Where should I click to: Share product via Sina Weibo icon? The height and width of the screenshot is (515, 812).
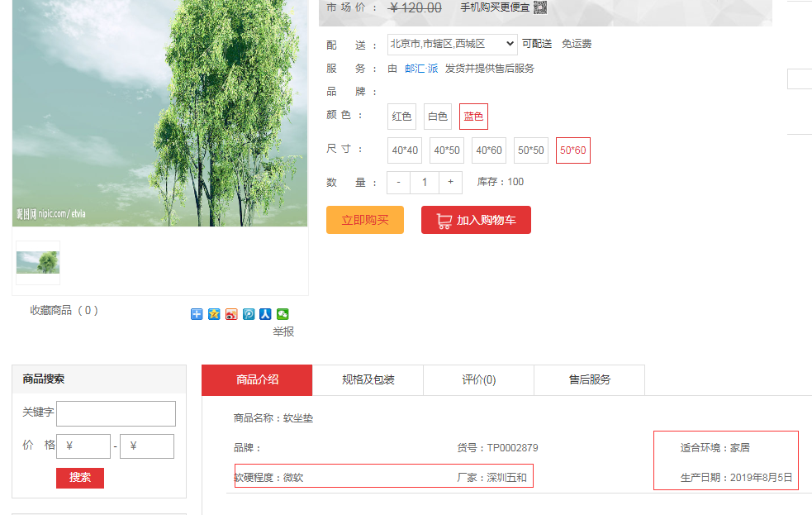coord(231,314)
